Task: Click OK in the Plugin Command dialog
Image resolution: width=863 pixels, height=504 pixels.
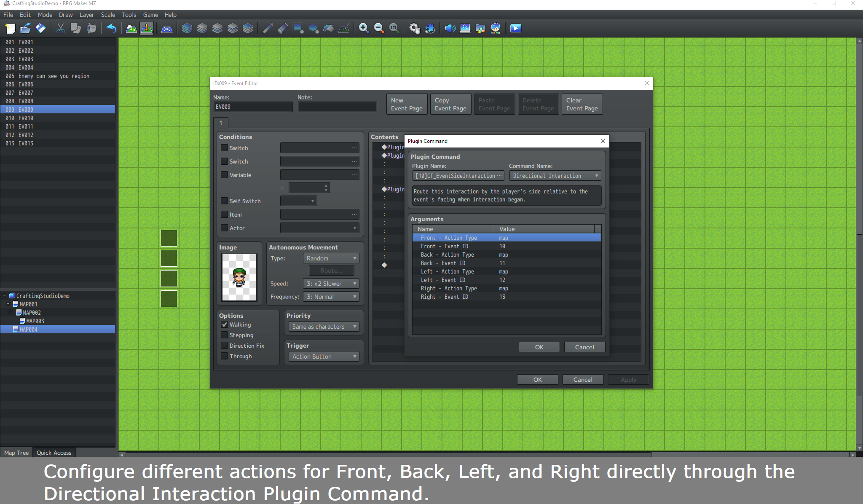Action: [539, 347]
